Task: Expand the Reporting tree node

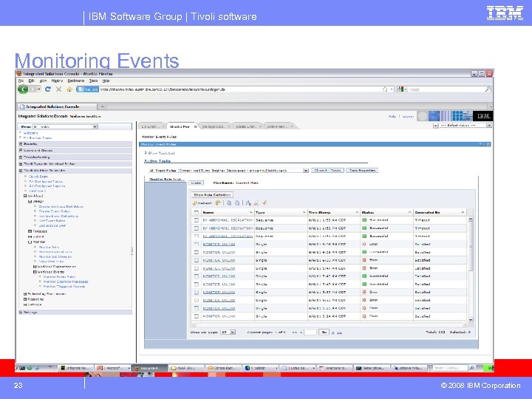Action: coord(25,299)
